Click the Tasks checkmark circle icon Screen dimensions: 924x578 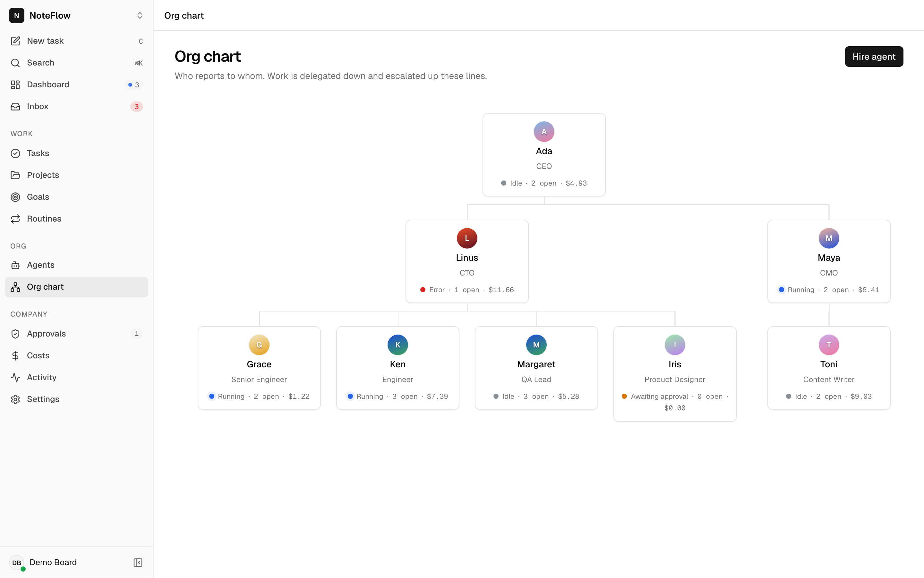click(15, 153)
